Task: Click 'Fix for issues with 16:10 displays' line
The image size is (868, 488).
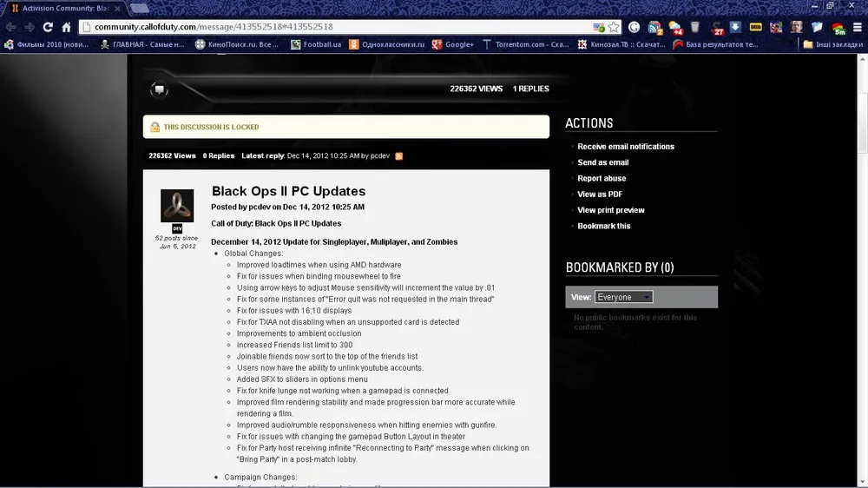Action: [x=294, y=311]
